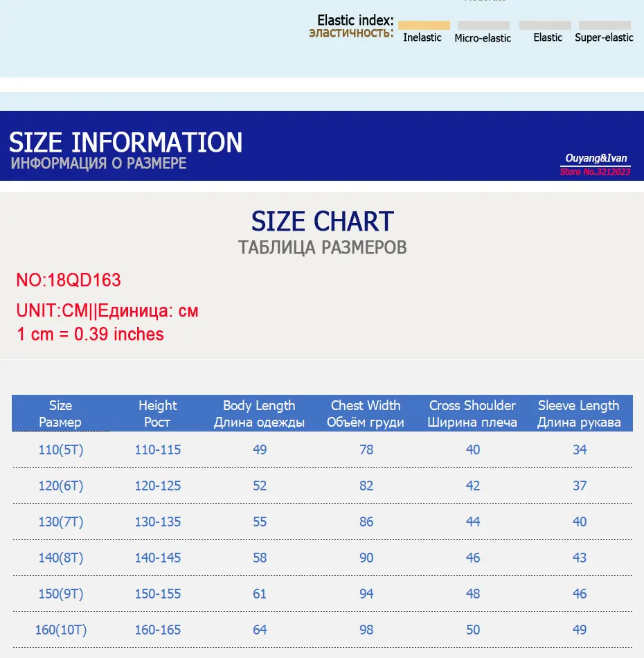Select the 'Inelastic' label text
644x658 pixels.
coord(422,37)
